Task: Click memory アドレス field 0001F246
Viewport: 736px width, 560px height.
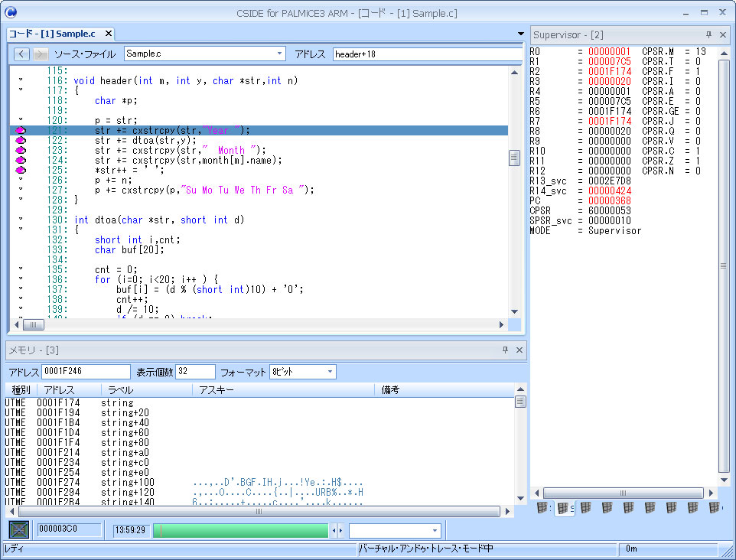Action: coord(86,371)
